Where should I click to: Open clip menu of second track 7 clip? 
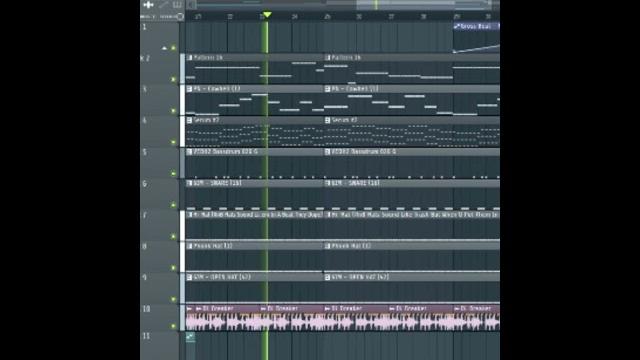(x=327, y=214)
